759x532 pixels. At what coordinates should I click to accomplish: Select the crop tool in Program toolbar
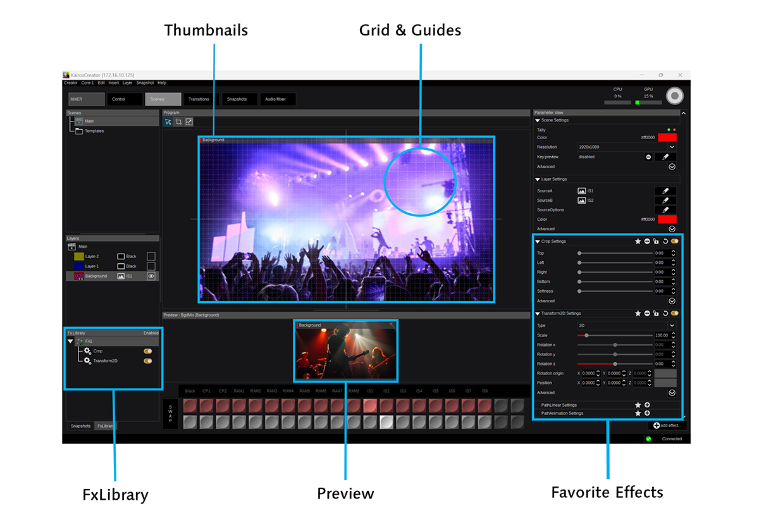tap(178, 122)
